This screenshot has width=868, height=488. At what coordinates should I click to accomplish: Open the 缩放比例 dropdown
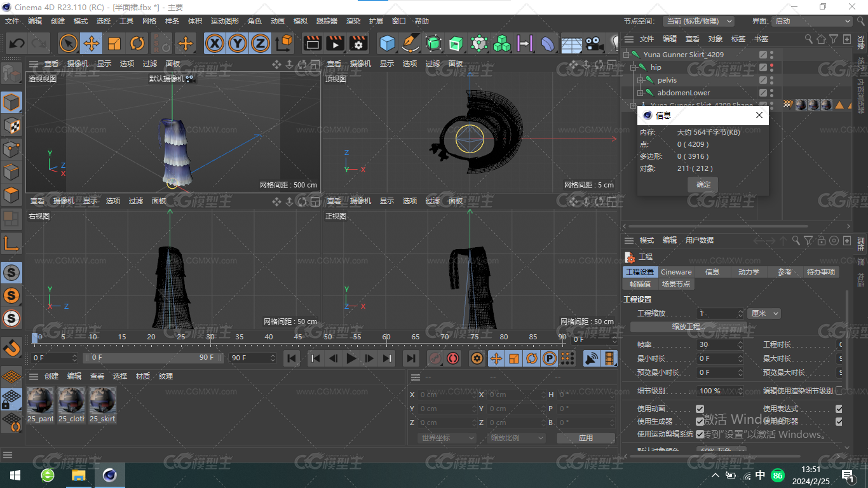point(517,438)
